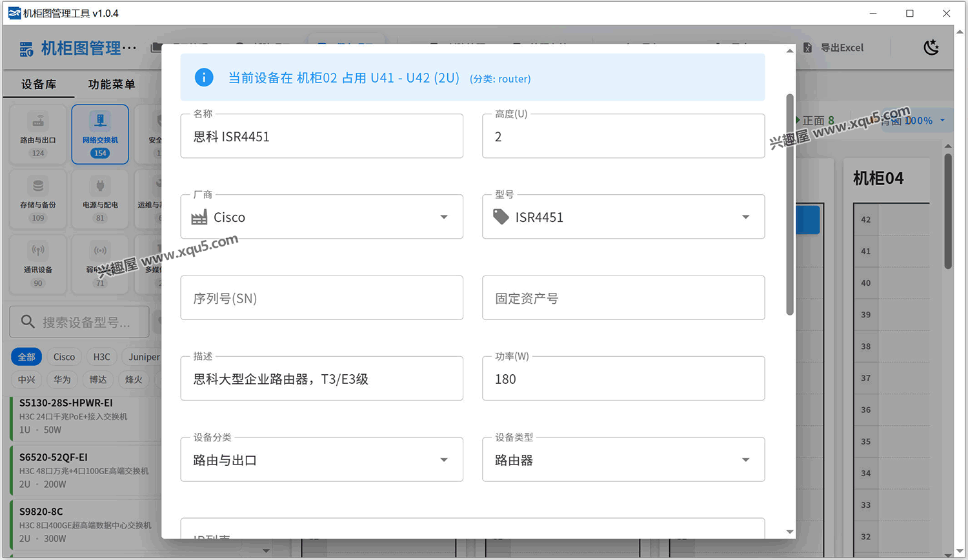Click the dialog scrollbar down arrow

coord(790,532)
